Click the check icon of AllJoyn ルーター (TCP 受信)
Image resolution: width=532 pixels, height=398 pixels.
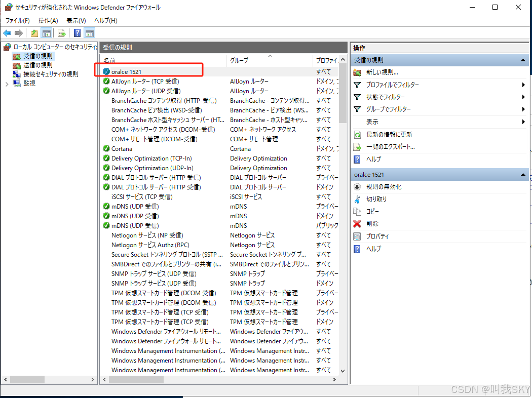[106, 82]
